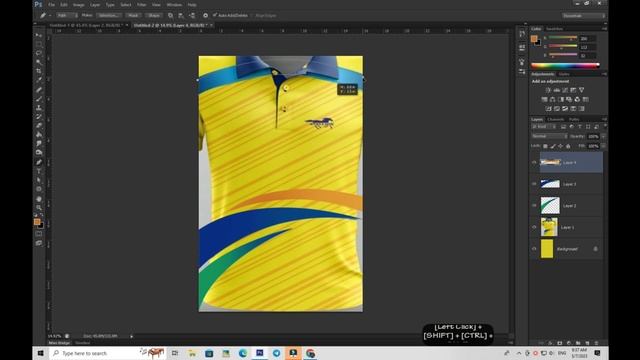The height and width of the screenshot is (360, 640).
Task: Open Microsoft Edge from the taskbar
Action: (243, 353)
